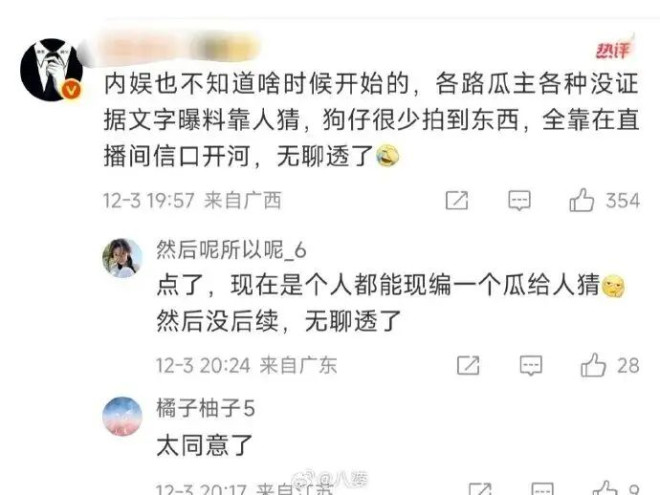
Task: Share 然后呢所以呢_6's comment
Action: [x=468, y=365]
